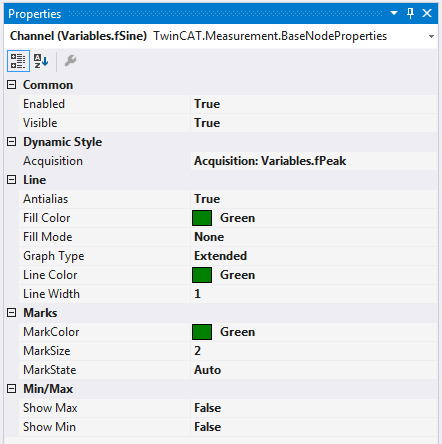This screenshot has width=442, height=444.
Task: Click the Common category header text
Action: (x=48, y=85)
